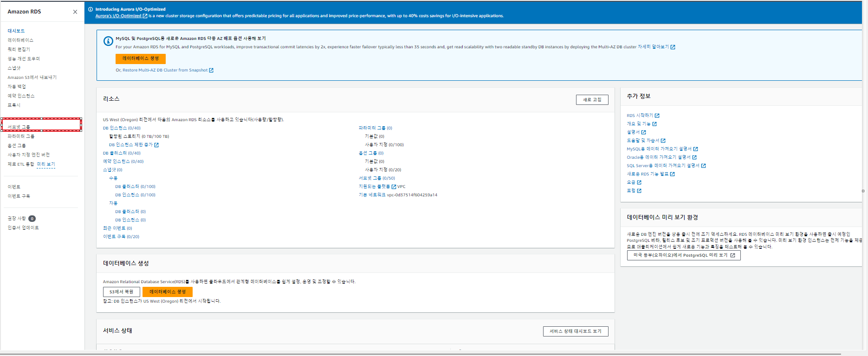Click 데이터베이스 생성 button in the MySQL banner
868x356 pixels.
click(141, 58)
